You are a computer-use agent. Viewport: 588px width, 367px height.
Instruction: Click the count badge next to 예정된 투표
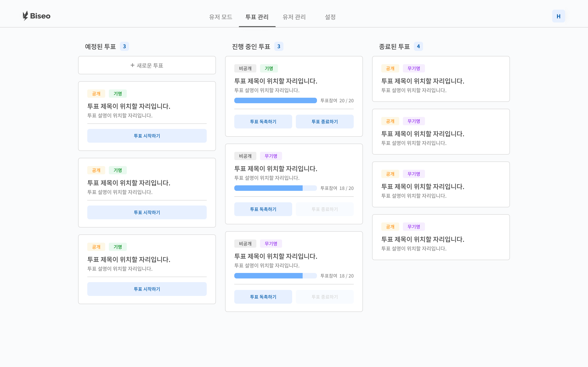[x=125, y=46]
